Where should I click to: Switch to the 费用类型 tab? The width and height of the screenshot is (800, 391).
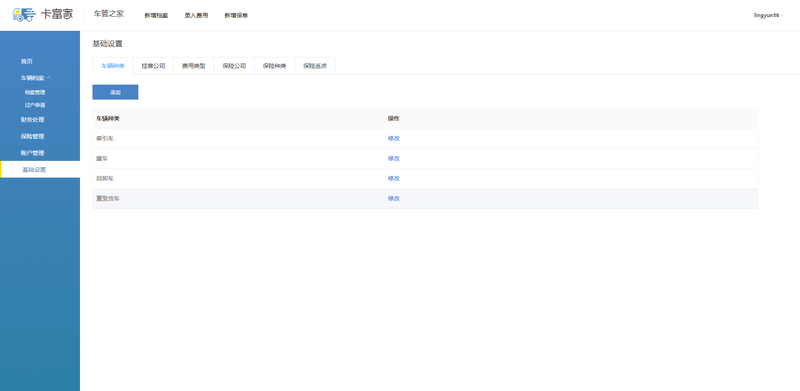click(194, 66)
